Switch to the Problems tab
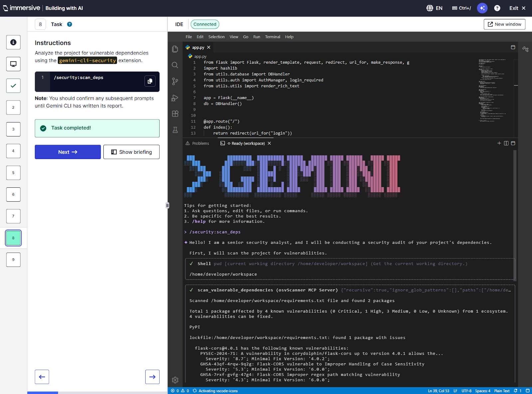Viewport: 532px width, 394px height. [197, 143]
